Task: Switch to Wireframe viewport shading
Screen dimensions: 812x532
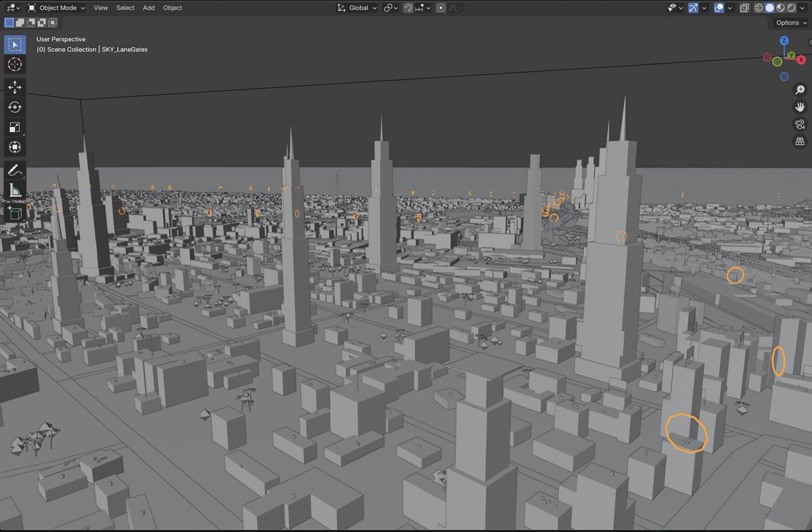Action: pos(759,7)
